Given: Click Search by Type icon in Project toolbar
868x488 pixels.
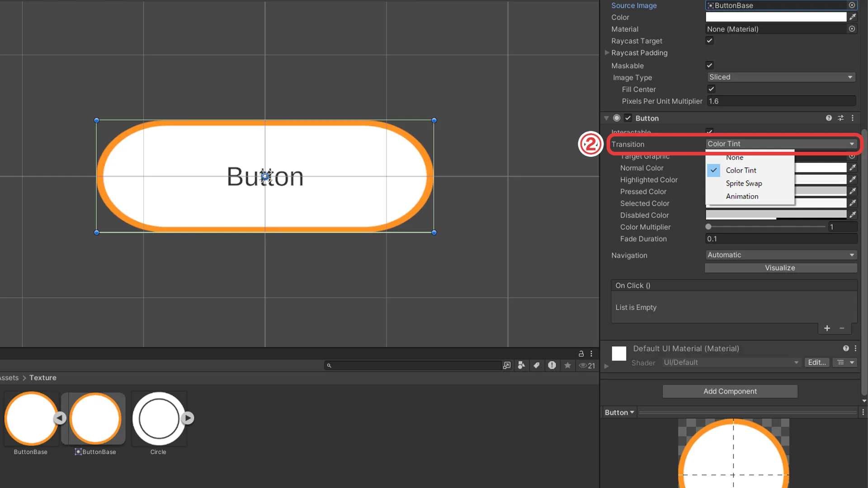Looking at the screenshot, I should pos(521,365).
